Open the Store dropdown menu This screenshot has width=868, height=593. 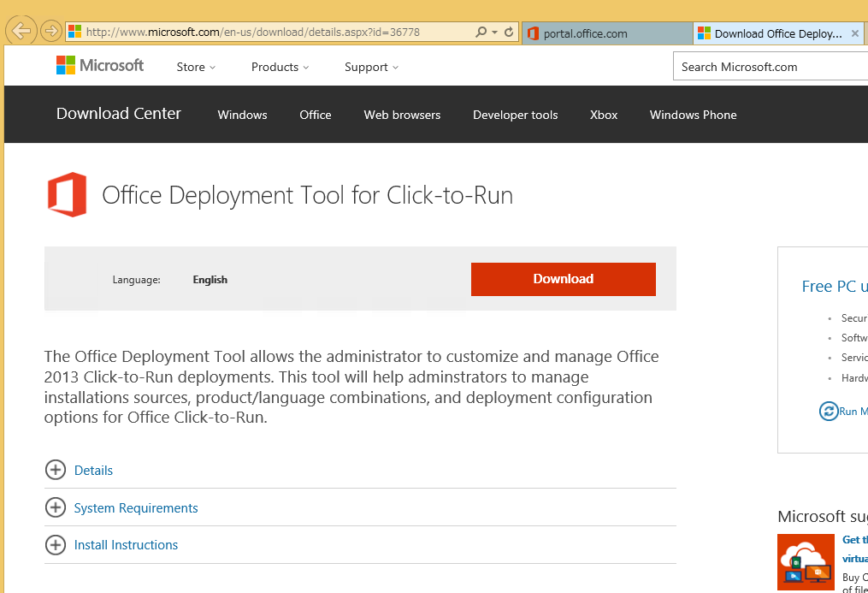[196, 67]
